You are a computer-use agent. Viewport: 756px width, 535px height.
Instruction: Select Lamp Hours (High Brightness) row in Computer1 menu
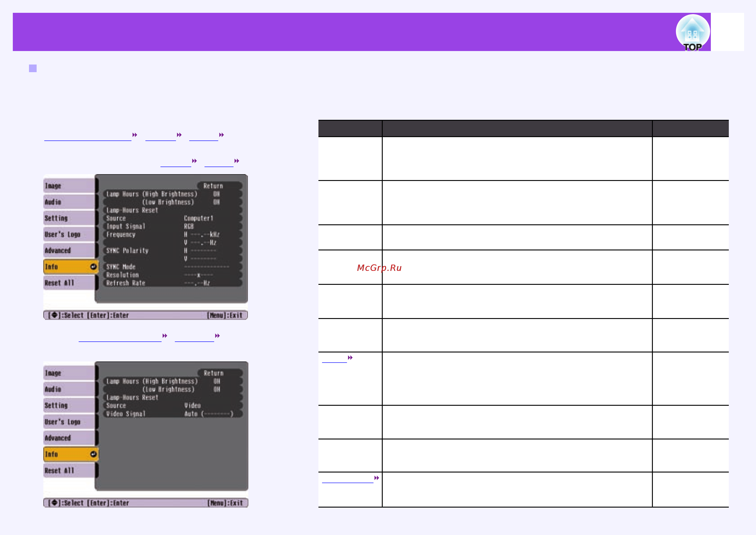(x=173, y=194)
